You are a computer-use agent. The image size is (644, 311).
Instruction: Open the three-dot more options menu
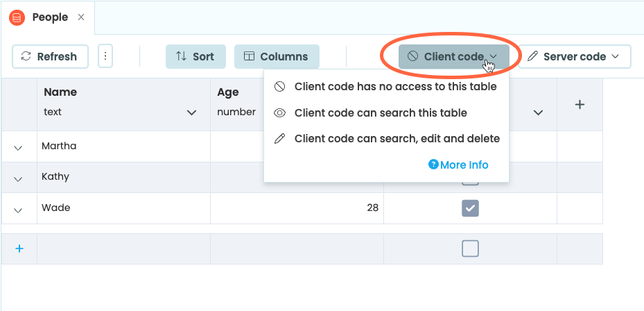point(105,57)
